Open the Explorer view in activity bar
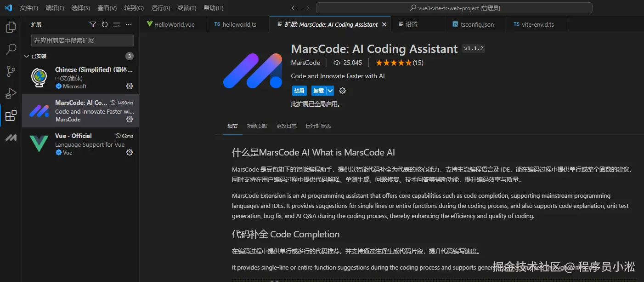The width and height of the screenshot is (644, 282). tap(11, 27)
